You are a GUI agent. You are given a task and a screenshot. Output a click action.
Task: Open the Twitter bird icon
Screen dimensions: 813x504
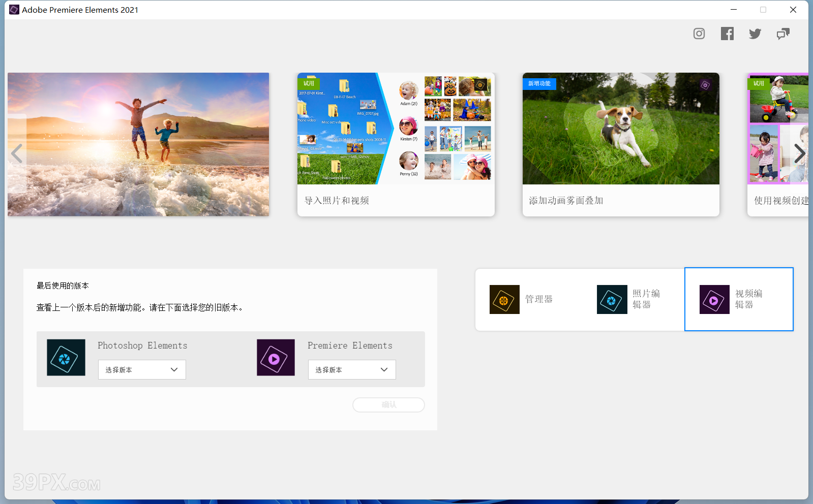click(x=755, y=34)
